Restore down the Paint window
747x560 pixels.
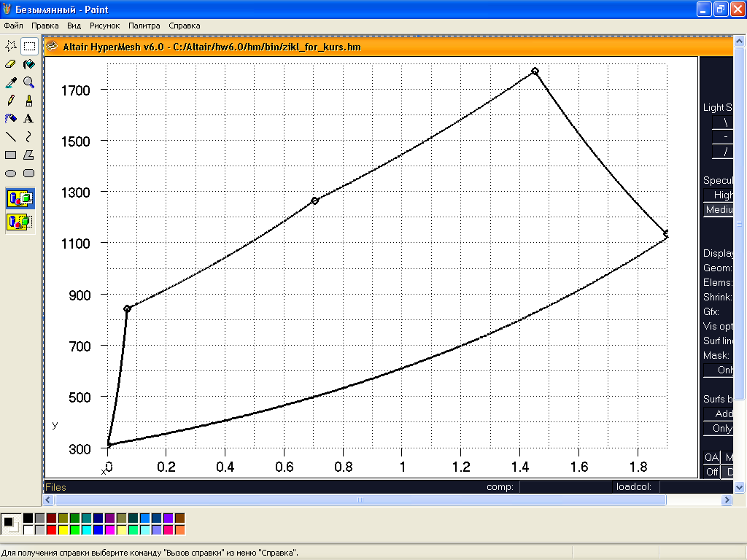pyautogui.click(x=721, y=9)
